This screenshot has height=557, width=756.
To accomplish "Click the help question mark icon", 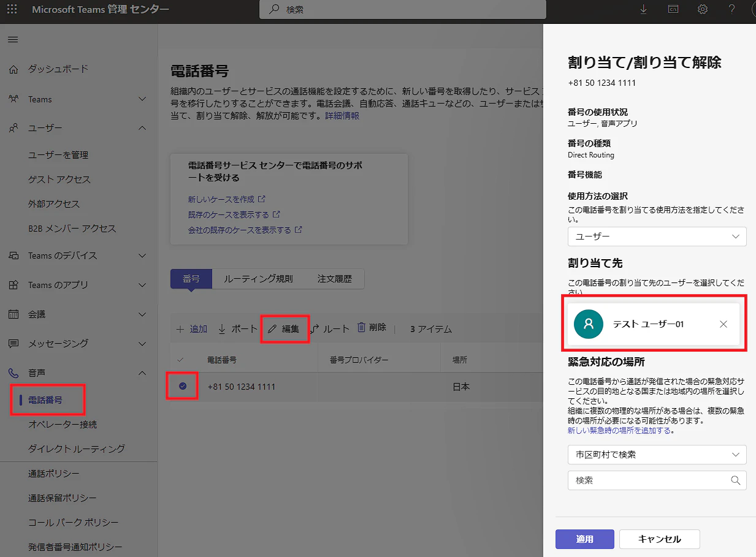I will tap(732, 9).
